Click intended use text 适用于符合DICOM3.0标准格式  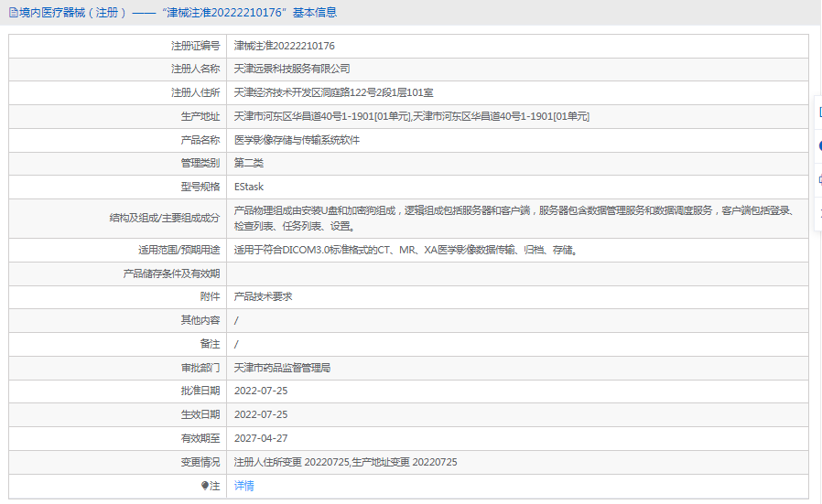coord(406,250)
